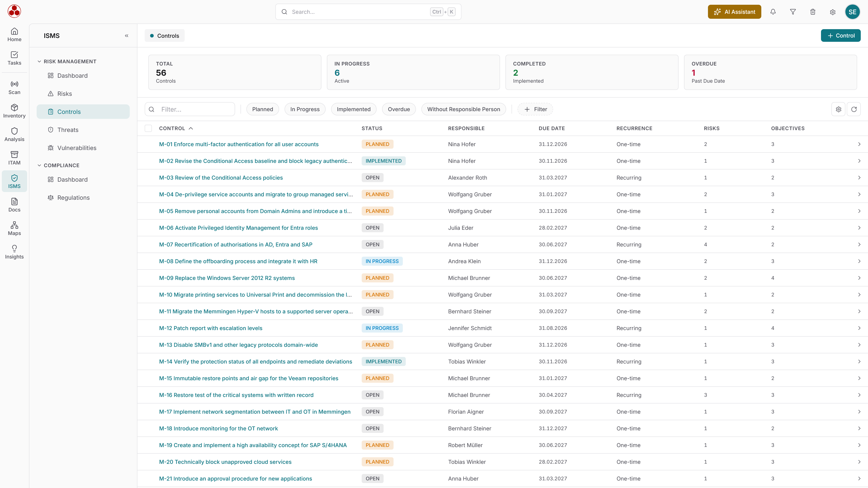Open the Maps section

click(x=14, y=228)
